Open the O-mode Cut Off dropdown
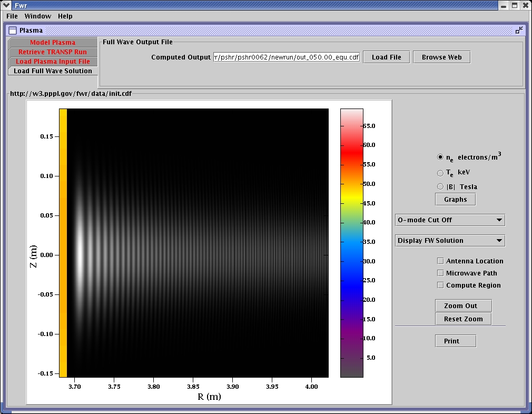This screenshot has width=532, height=414. point(450,220)
